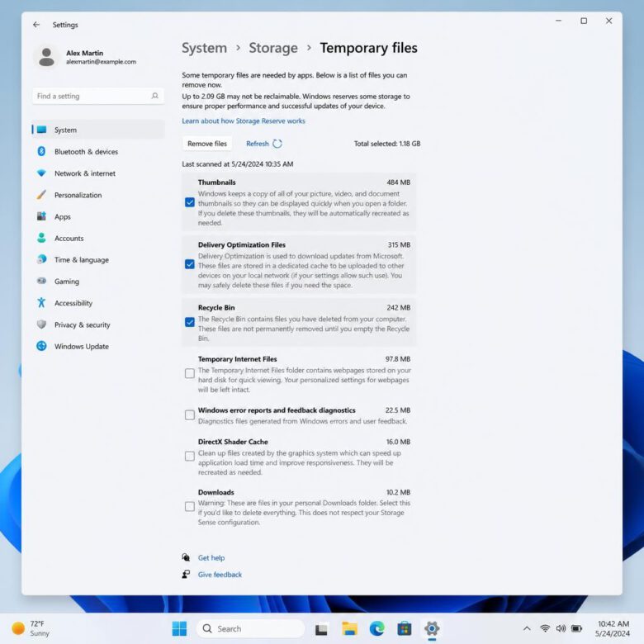644x644 pixels.
Task: Click the Give feedback person icon
Action: (186, 574)
